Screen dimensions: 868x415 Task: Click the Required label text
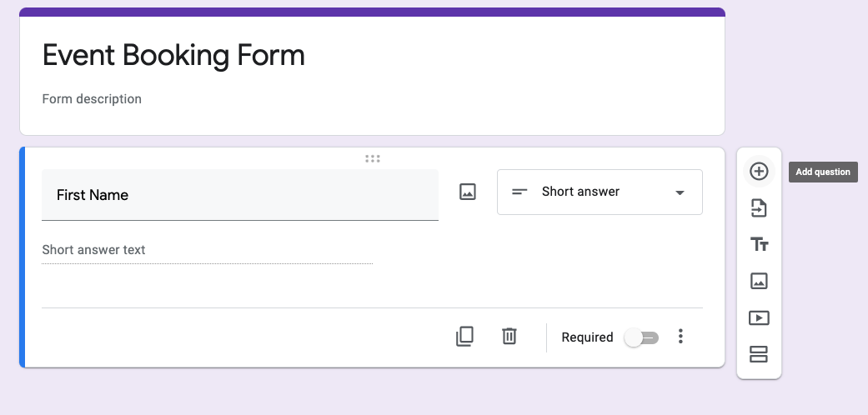pyautogui.click(x=587, y=337)
